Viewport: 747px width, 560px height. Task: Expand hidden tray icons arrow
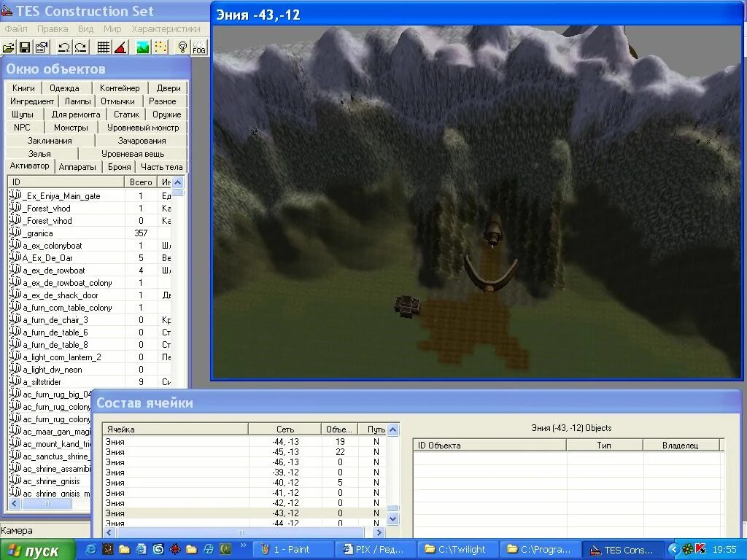tap(673, 549)
